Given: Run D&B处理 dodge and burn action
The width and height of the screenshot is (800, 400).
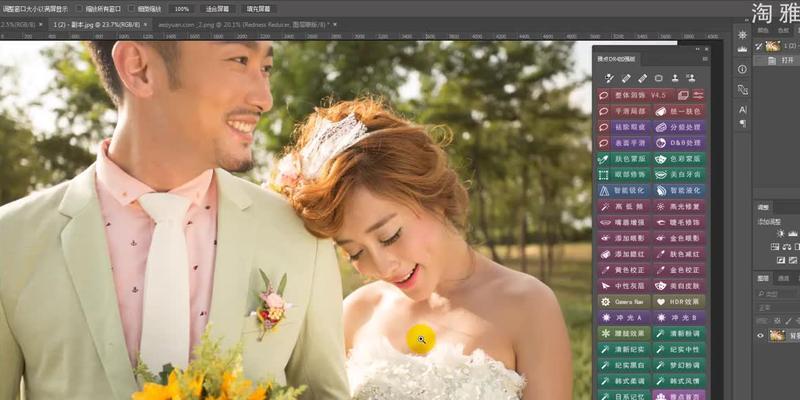Looking at the screenshot, I should coord(679,143).
